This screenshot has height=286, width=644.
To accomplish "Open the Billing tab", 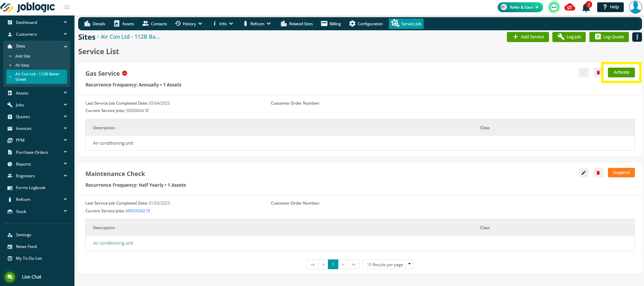I will (x=331, y=24).
